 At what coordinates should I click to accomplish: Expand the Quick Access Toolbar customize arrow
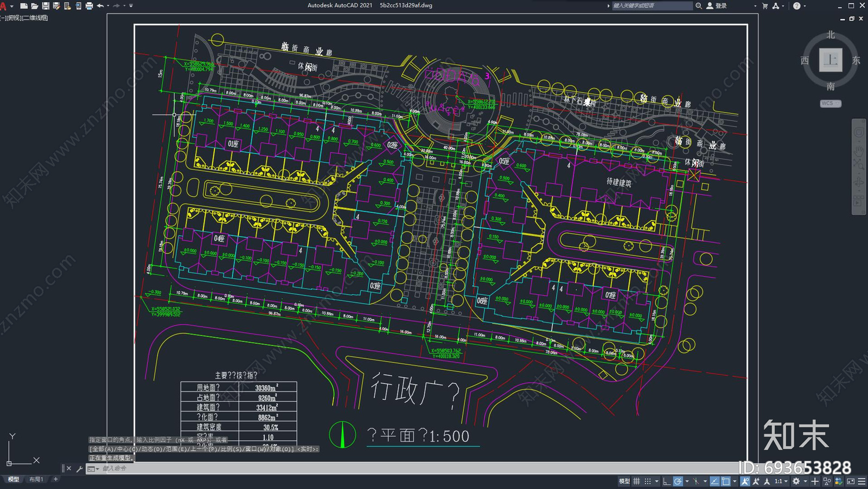pos(131,5)
